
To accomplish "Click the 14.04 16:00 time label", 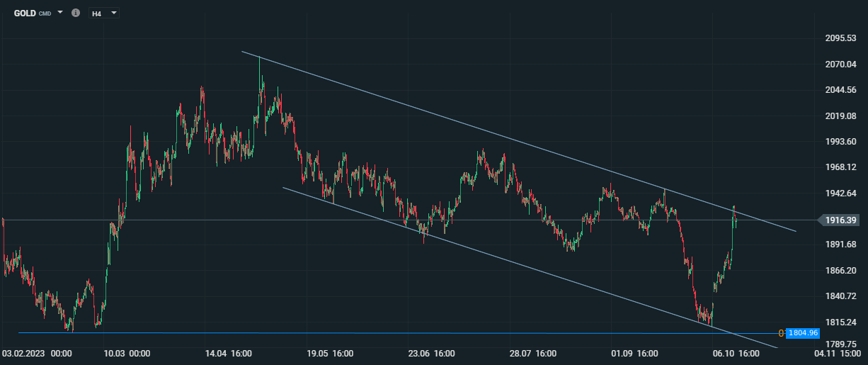I will [x=229, y=353].
